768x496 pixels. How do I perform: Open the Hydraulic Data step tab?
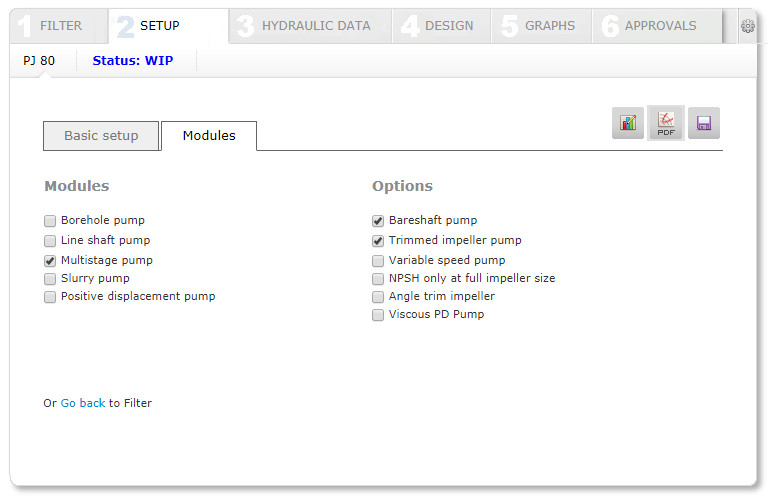[310, 26]
